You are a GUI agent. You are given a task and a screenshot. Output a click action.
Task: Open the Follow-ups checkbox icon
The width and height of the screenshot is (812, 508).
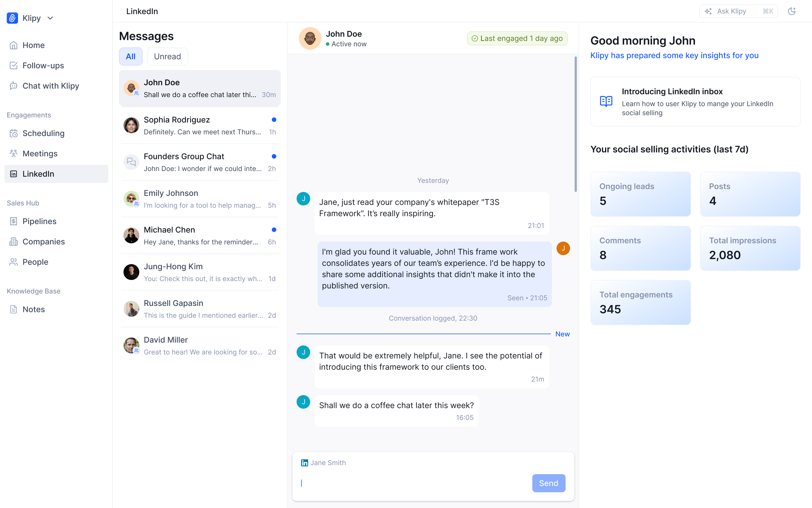pyautogui.click(x=14, y=65)
